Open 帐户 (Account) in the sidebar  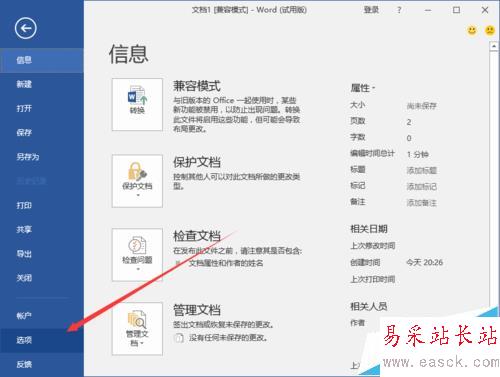pyautogui.click(x=42, y=316)
